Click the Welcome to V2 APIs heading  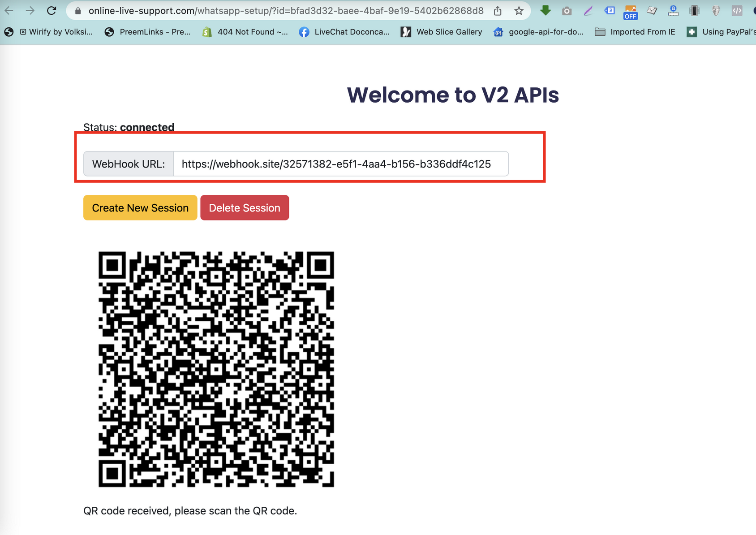453,95
